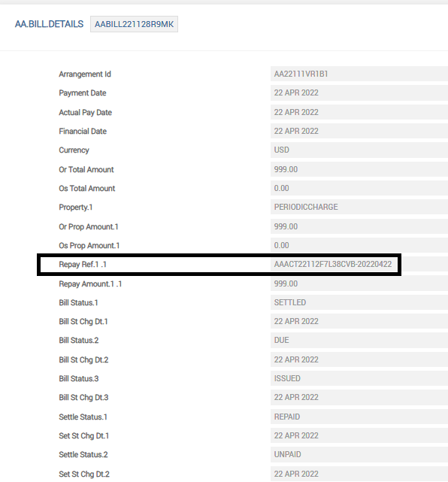This screenshot has height=482, width=448.
Task: Click the Payment Date value field
Action: click(x=359, y=92)
